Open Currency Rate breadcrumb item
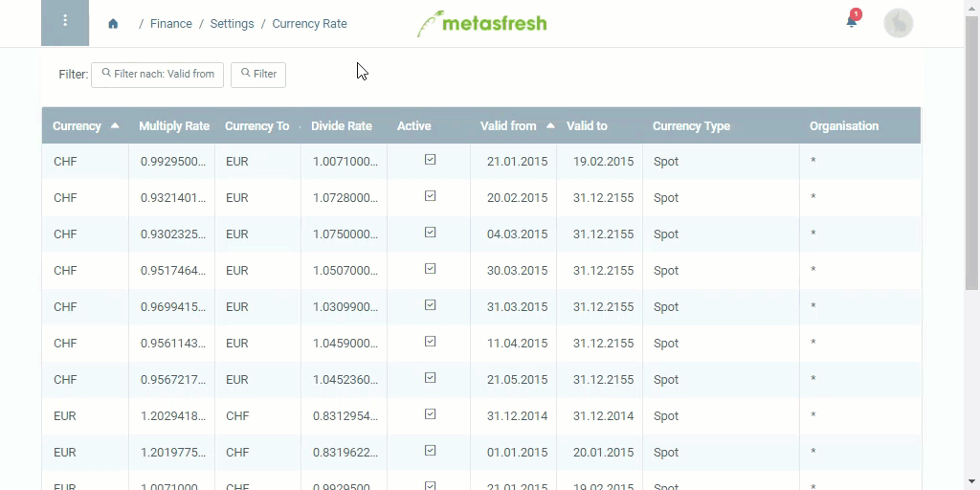 [x=309, y=24]
